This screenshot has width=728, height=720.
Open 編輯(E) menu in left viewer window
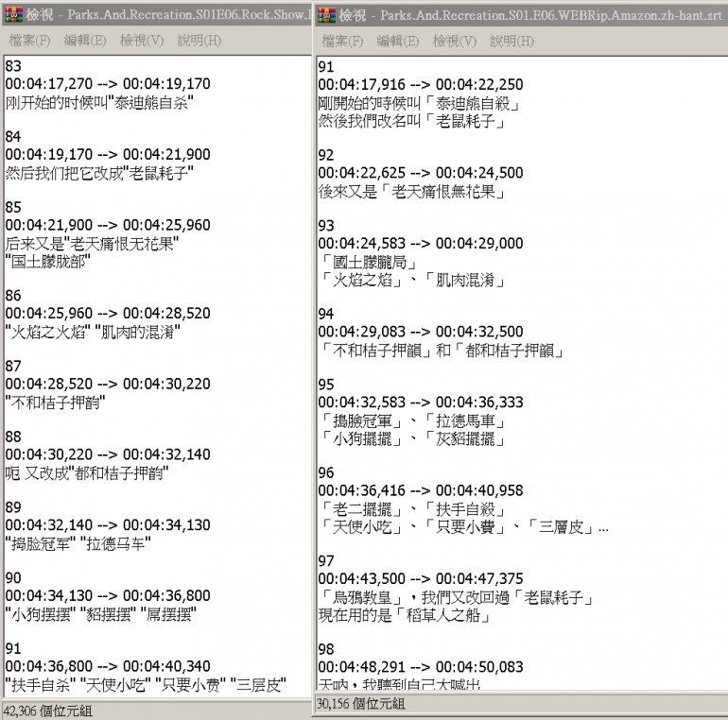(85, 41)
